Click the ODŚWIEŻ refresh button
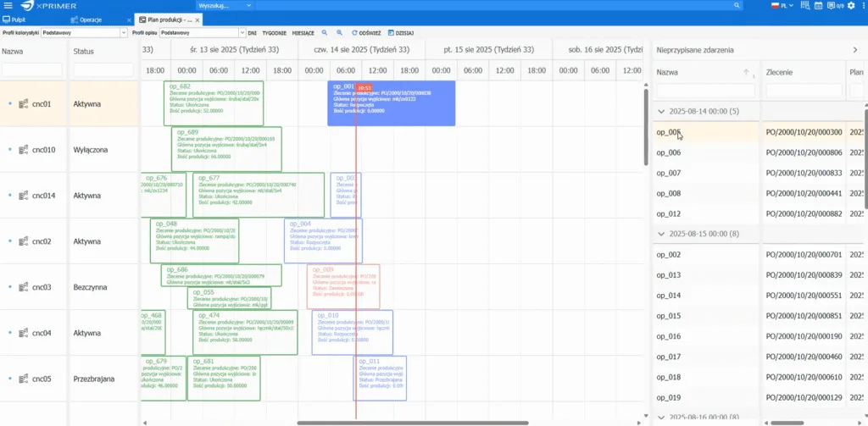Screen dimensions: 868x426 pos(364,32)
